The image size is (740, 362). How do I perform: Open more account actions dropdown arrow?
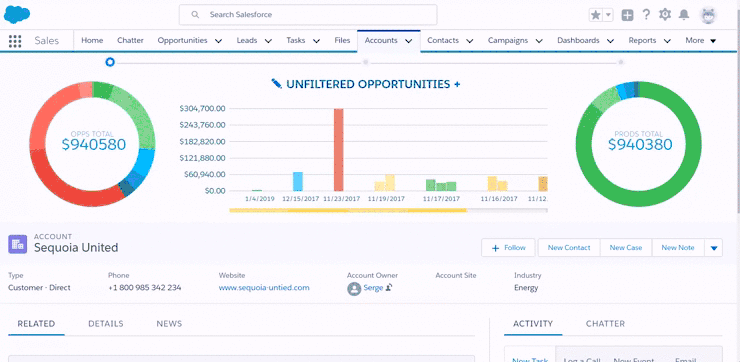tap(714, 248)
